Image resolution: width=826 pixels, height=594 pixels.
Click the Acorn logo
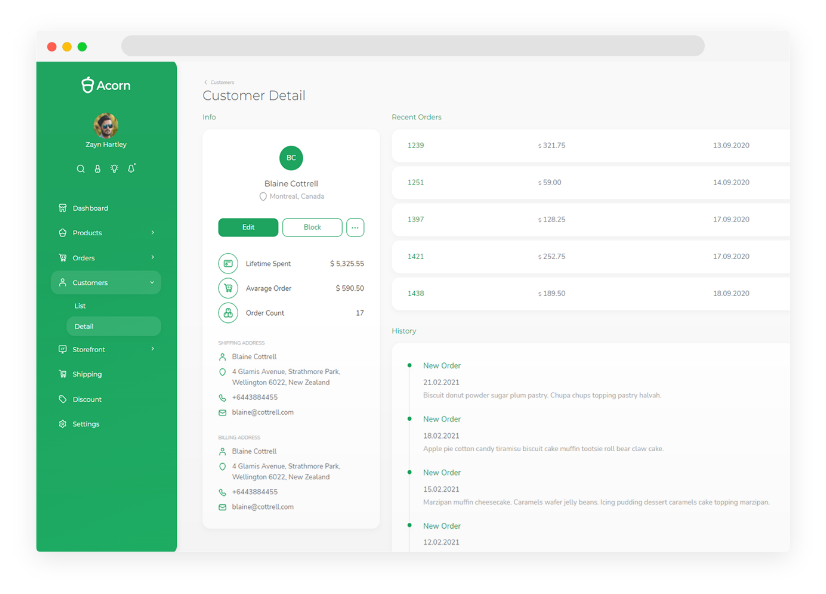coord(106,86)
